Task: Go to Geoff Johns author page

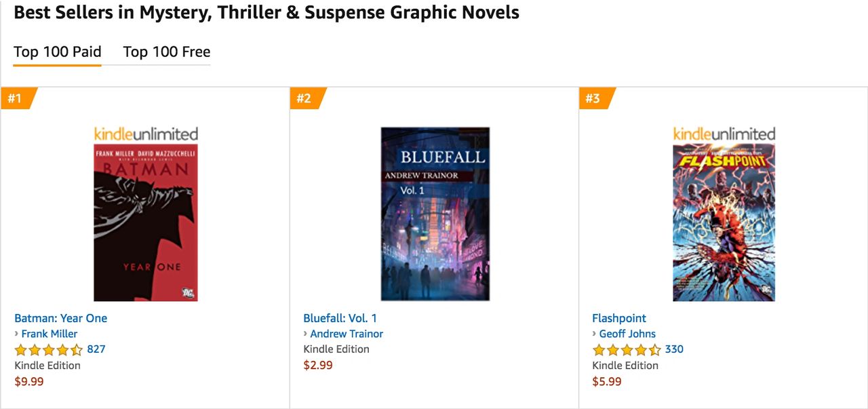Action: point(627,334)
